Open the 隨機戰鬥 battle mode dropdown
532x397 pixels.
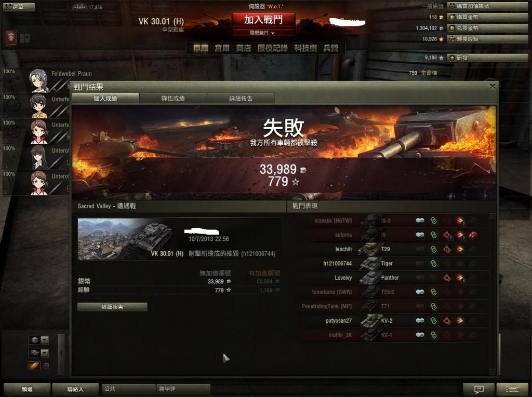(x=263, y=33)
